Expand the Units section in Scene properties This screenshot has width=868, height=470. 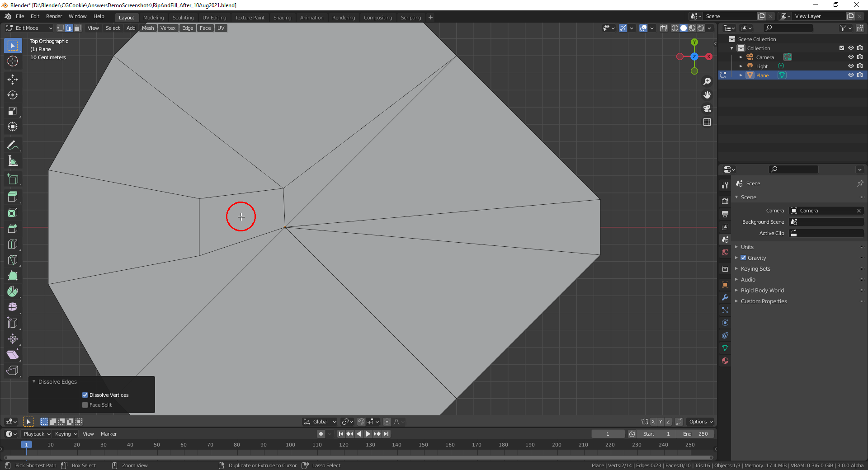point(737,247)
